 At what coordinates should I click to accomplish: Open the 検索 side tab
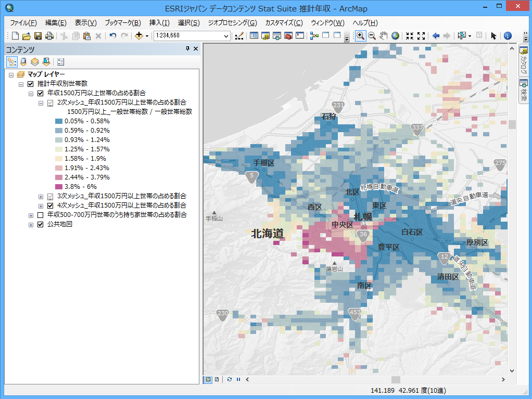[x=524, y=91]
